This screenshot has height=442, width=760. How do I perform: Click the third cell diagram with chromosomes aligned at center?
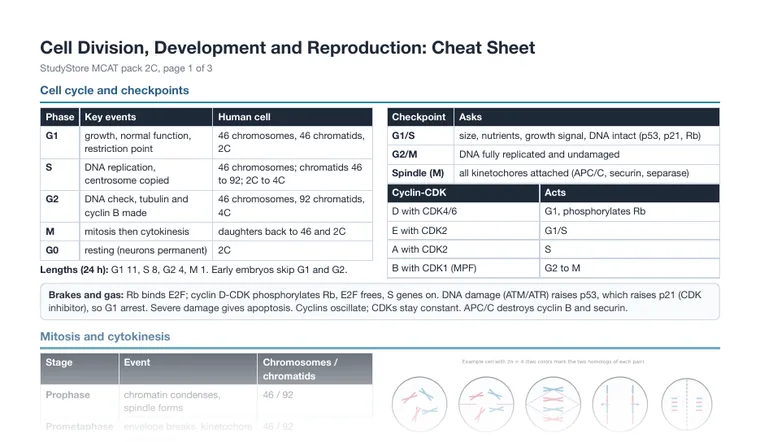(x=553, y=404)
